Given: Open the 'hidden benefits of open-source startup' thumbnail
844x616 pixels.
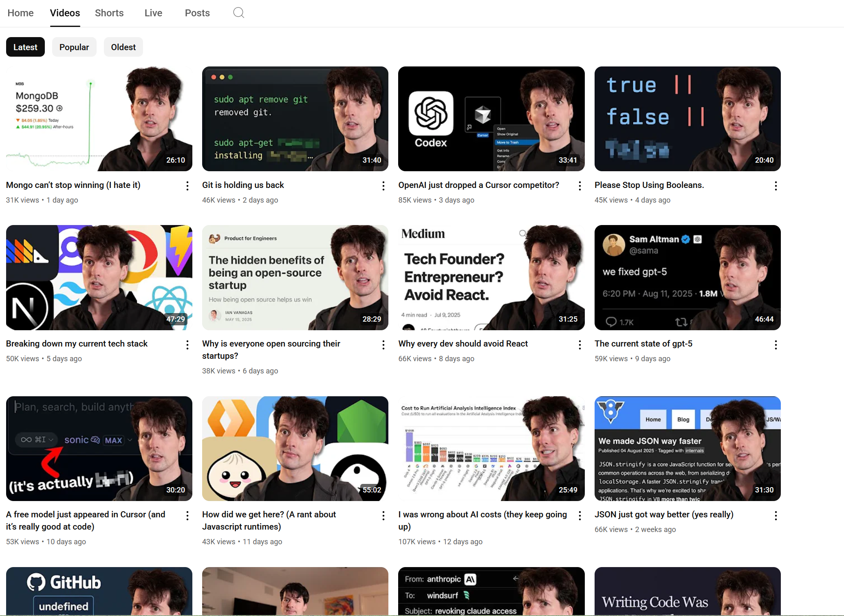Looking at the screenshot, I should (295, 278).
